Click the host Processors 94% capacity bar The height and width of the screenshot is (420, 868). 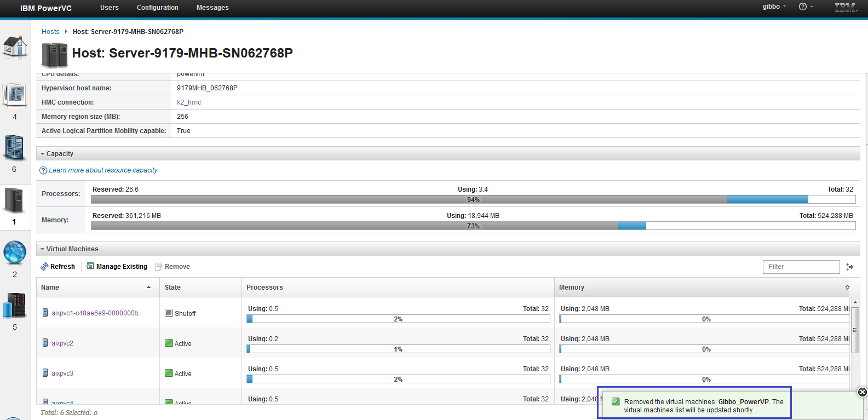(x=473, y=199)
